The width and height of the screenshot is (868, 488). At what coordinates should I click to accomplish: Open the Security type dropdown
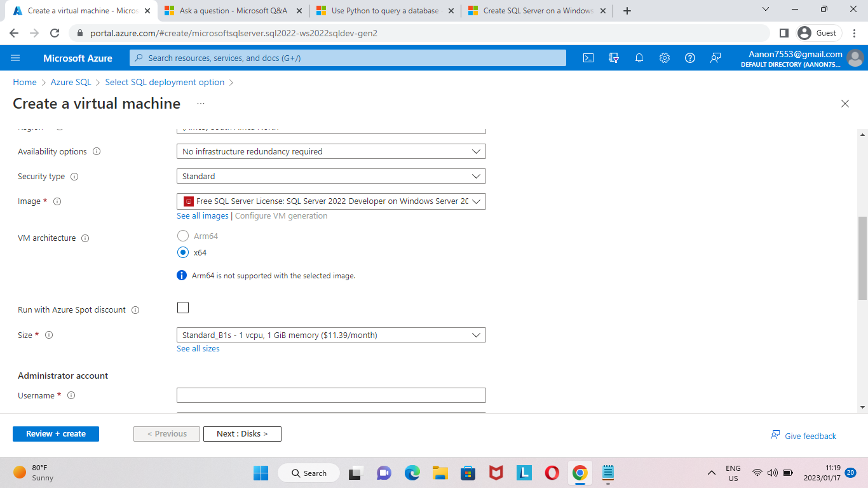pyautogui.click(x=331, y=176)
